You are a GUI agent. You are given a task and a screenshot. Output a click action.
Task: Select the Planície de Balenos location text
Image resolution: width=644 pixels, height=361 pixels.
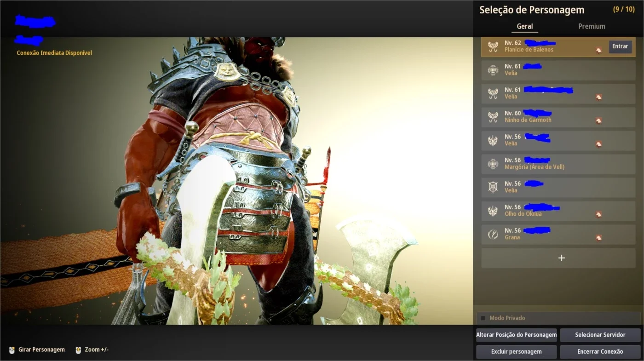tap(529, 50)
